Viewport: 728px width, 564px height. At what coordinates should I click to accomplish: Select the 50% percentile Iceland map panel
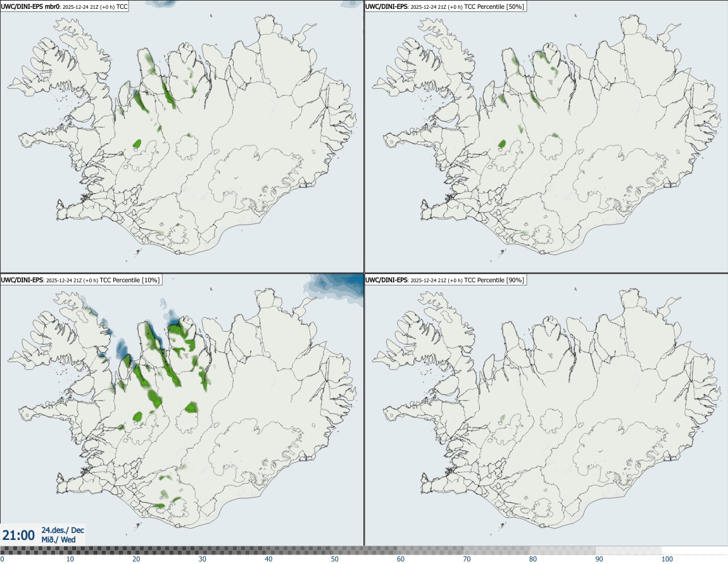[546, 137]
